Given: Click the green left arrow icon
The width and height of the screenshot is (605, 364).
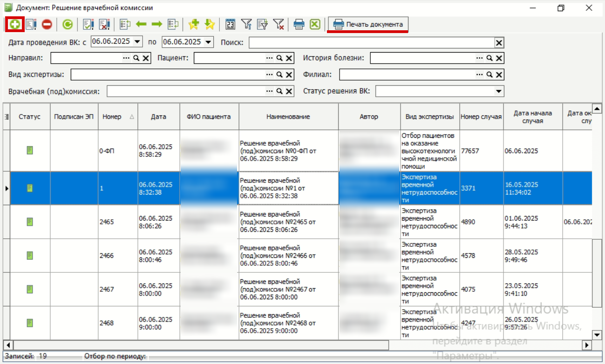Looking at the screenshot, I should (141, 24).
